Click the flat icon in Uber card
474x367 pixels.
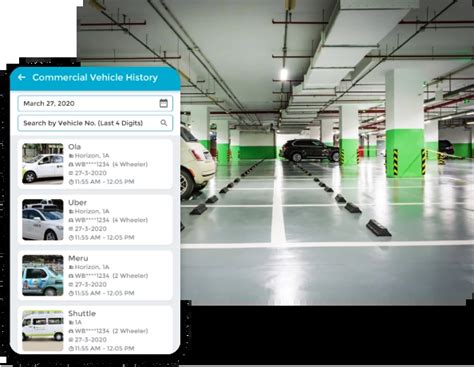click(x=71, y=211)
